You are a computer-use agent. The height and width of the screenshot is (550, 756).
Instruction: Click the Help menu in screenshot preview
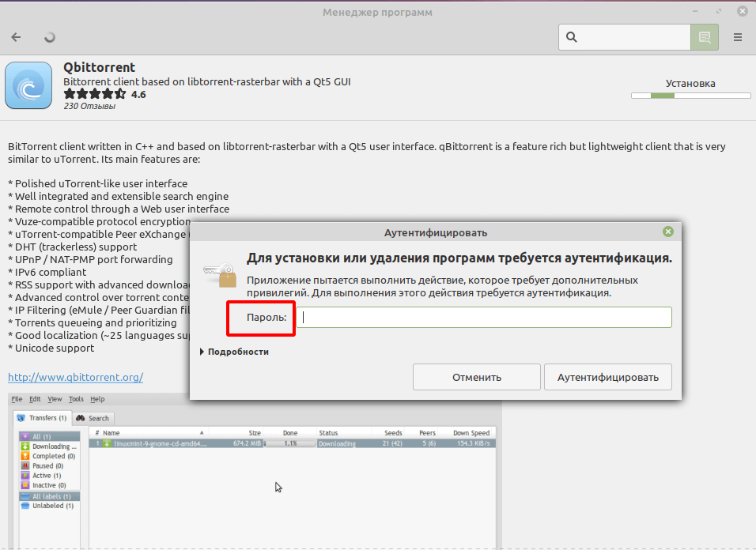tap(97, 399)
